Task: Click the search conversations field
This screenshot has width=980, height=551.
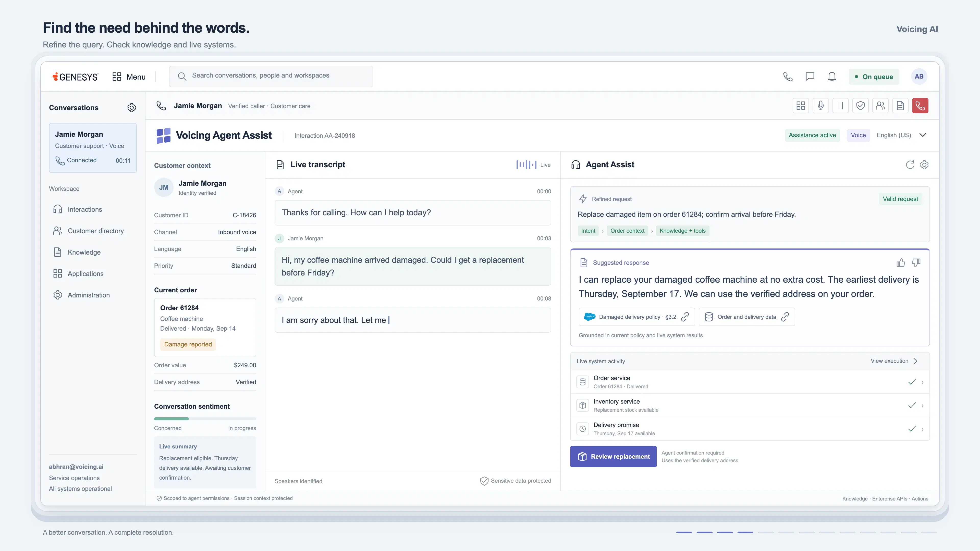Action: pos(271,77)
